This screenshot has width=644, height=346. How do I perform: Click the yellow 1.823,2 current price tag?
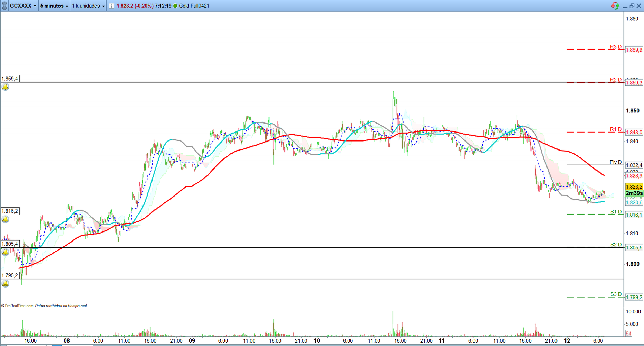[x=634, y=187]
